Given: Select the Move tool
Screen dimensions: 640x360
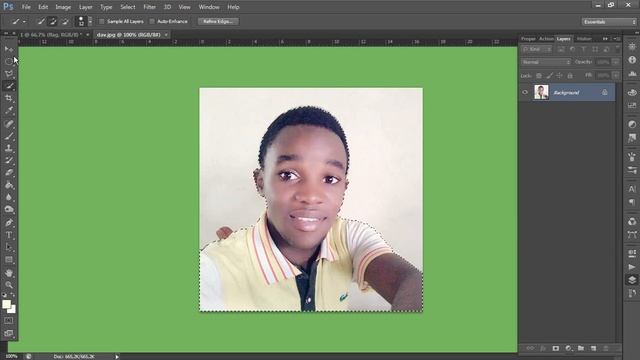Looking at the screenshot, I should (x=9, y=49).
